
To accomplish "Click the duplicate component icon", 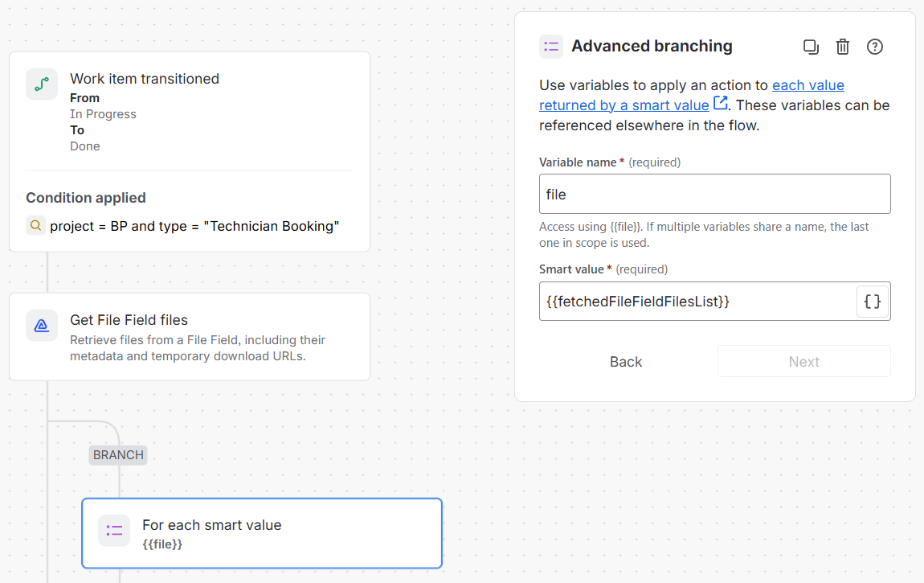I will [811, 47].
